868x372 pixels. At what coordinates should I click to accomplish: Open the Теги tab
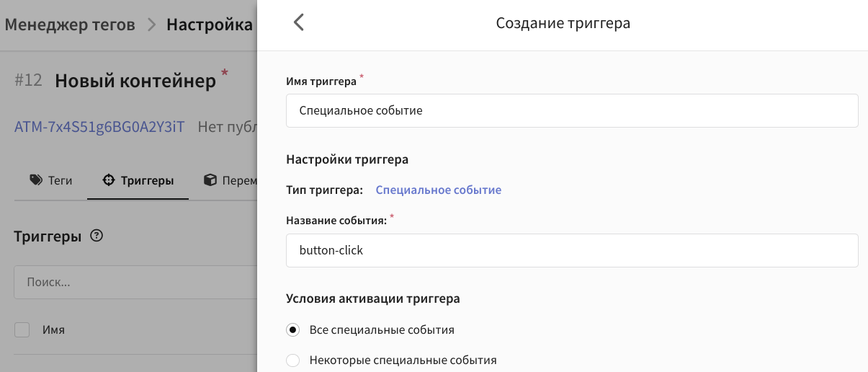point(50,180)
